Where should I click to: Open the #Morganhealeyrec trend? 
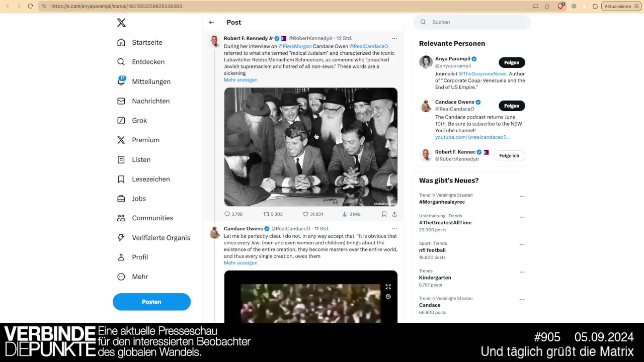click(442, 202)
